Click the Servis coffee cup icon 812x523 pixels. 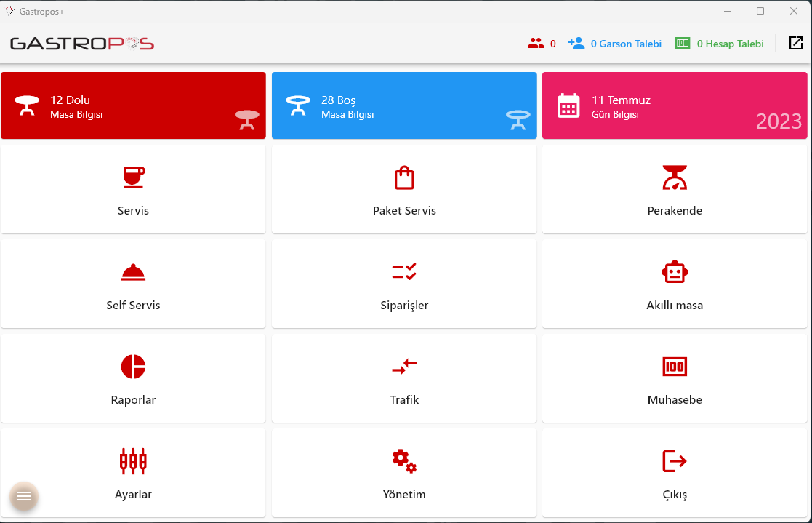click(133, 177)
